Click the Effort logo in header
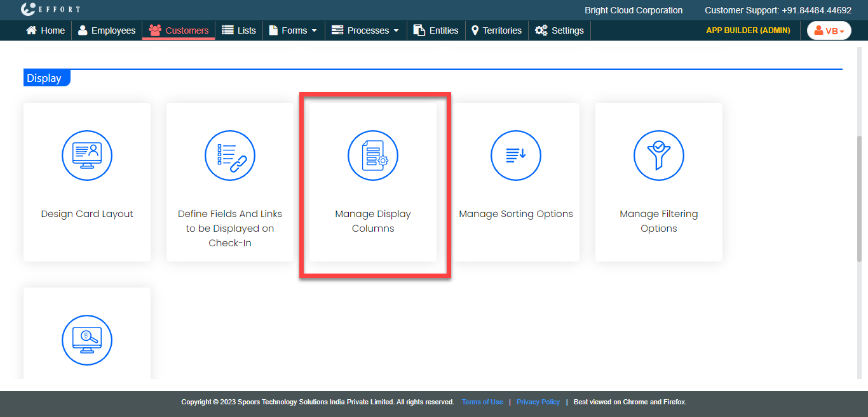This screenshot has height=417, width=868. (51, 10)
